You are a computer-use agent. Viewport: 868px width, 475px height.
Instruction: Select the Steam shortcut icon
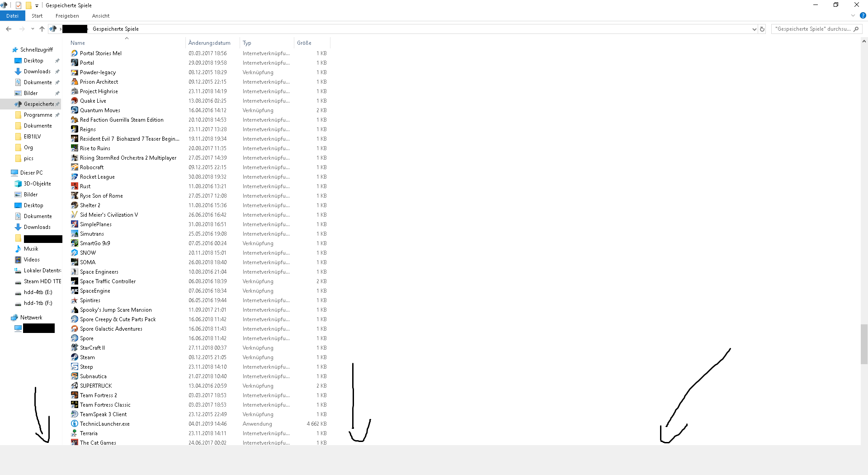(75, 357)
